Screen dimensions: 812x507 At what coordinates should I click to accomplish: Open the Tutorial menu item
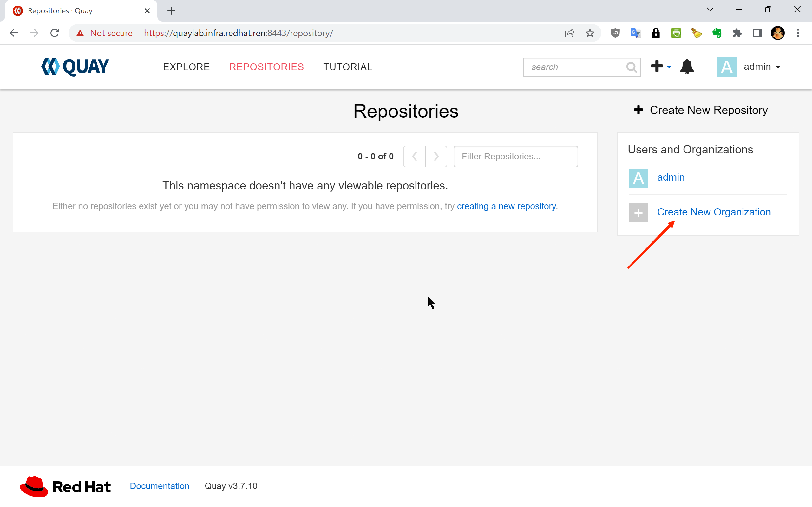coord(348,67)
